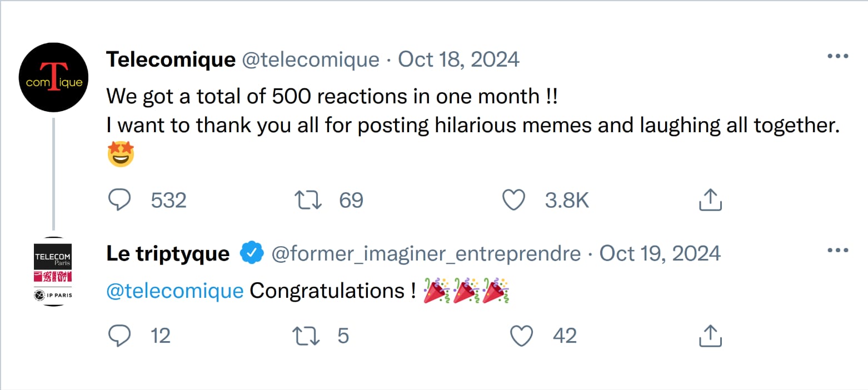Click the Telecomique display name
Screen dimensions: 868x390
coord(171,59)
